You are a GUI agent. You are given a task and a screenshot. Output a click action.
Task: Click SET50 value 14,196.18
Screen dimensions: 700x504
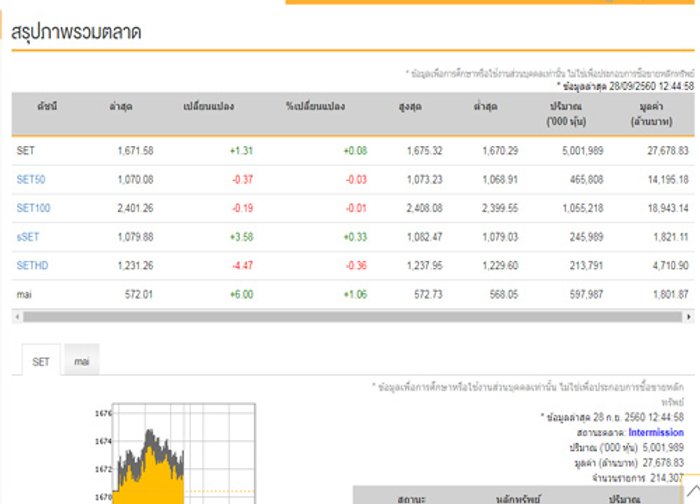(668, 179)
